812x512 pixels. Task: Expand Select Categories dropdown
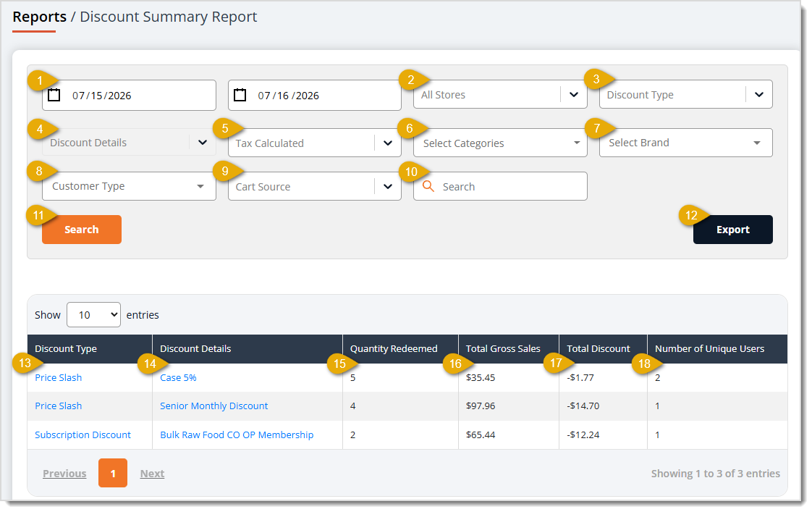[x=500, y=143]
